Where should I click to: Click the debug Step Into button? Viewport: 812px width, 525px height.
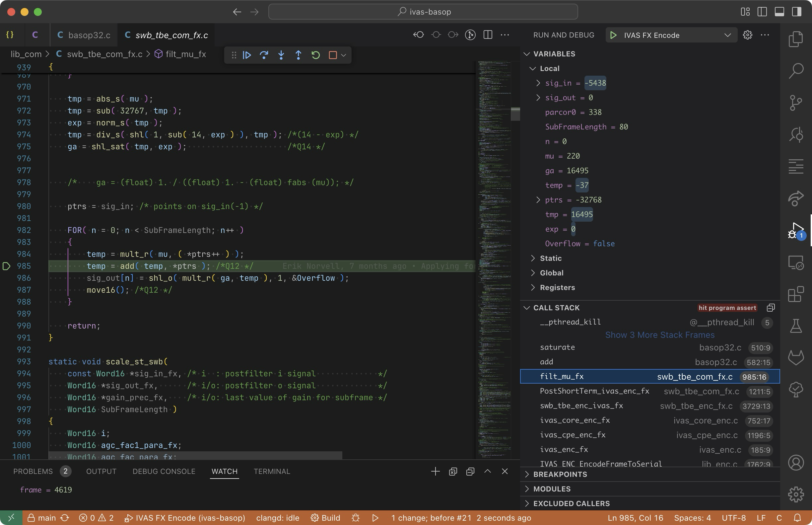(x=281, y=55)
